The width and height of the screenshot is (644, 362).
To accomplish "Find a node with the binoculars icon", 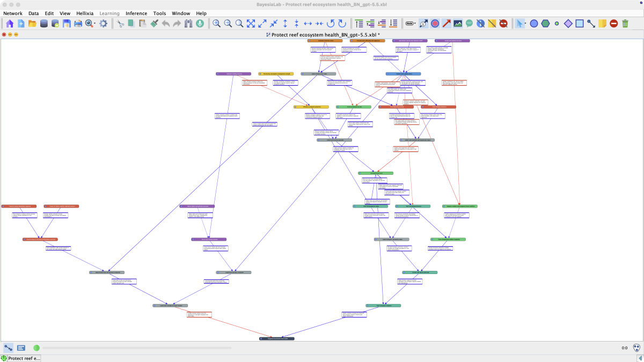I will tap(188, 24).
